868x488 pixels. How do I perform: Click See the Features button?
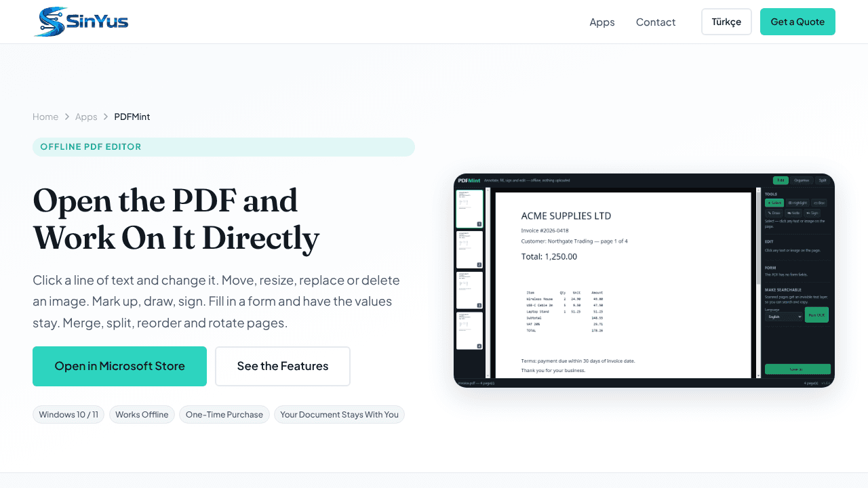283,366
